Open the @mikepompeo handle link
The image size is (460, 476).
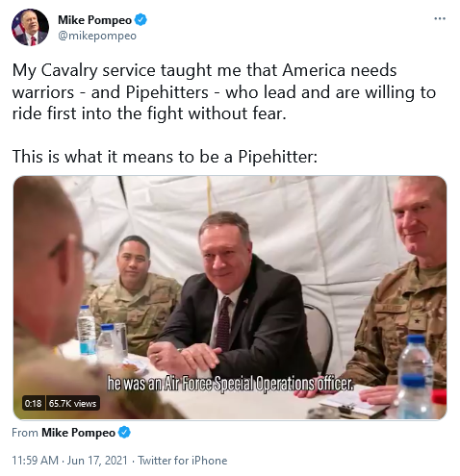click(x=97, y=36)
